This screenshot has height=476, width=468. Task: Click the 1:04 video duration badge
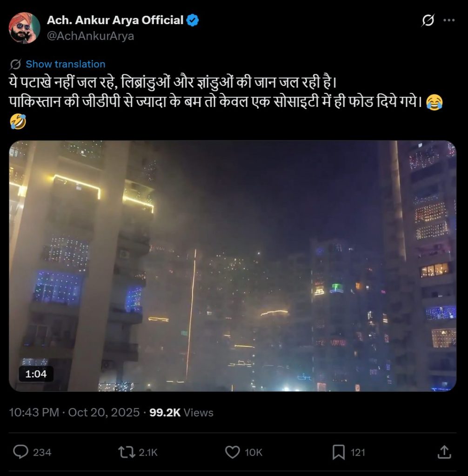36,374
